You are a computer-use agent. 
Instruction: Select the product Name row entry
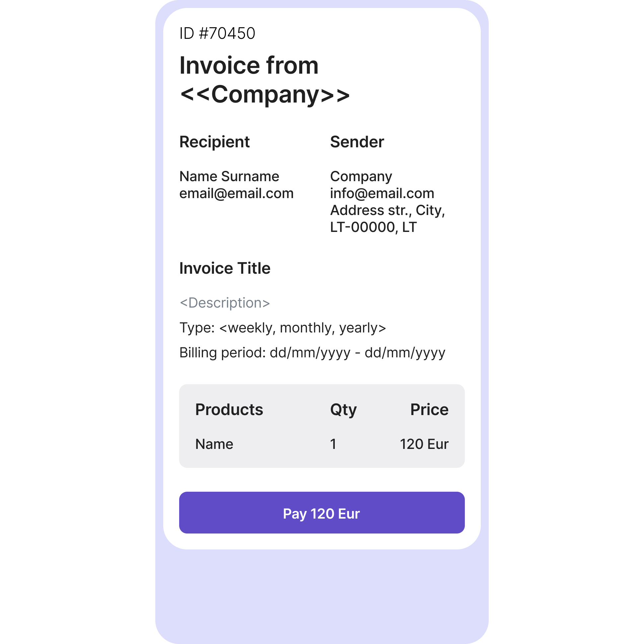(214, 444)
